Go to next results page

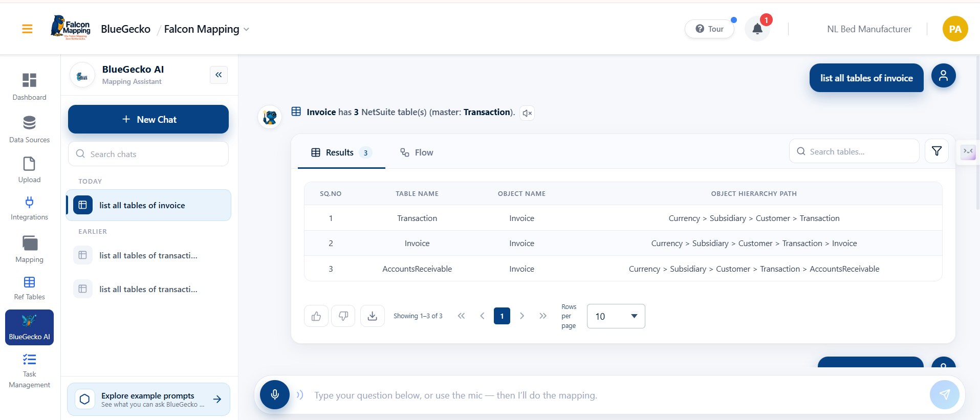[x=522, y=316]
